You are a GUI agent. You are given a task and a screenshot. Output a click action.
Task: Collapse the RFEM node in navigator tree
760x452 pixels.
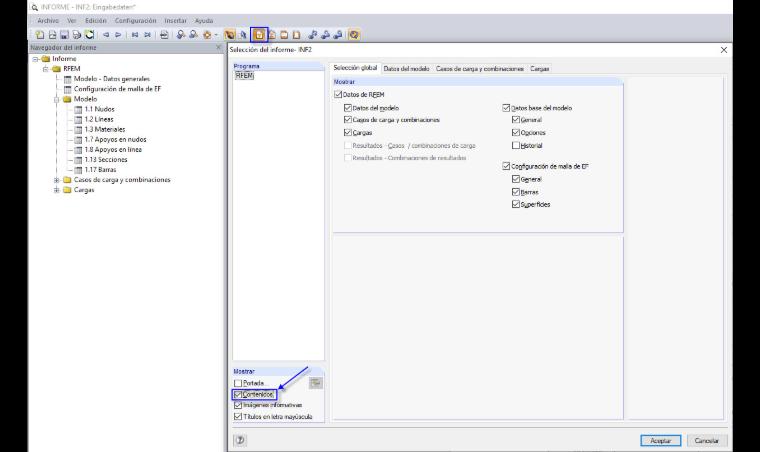click(x=46, y=69)
